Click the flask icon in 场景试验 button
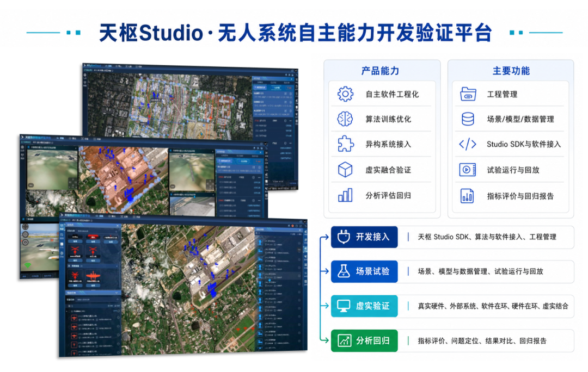This screenshot has width=588, height=372. 344,271
